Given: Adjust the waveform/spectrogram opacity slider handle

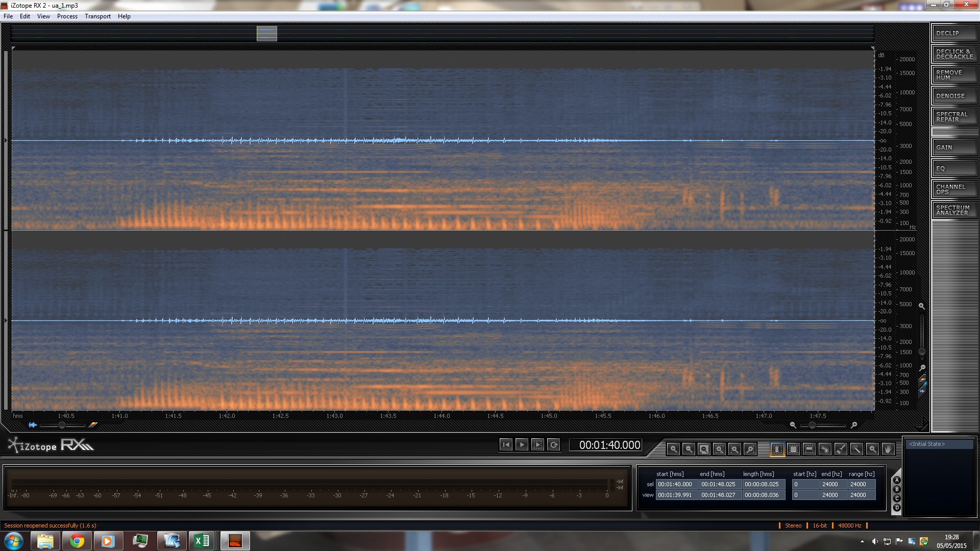Looking at the screenshot, I should point(62,425).
